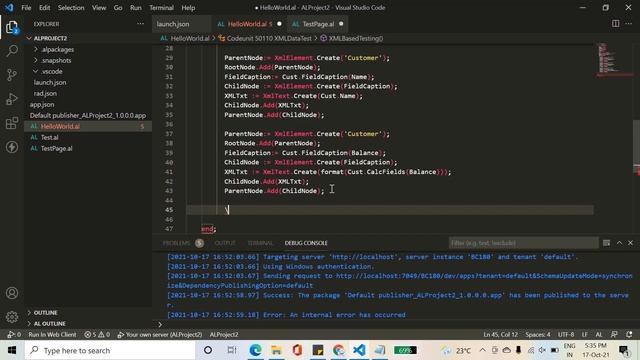Open the Source Control view
The width and height of the screenshot is (640, 360).
coord(12,75)
